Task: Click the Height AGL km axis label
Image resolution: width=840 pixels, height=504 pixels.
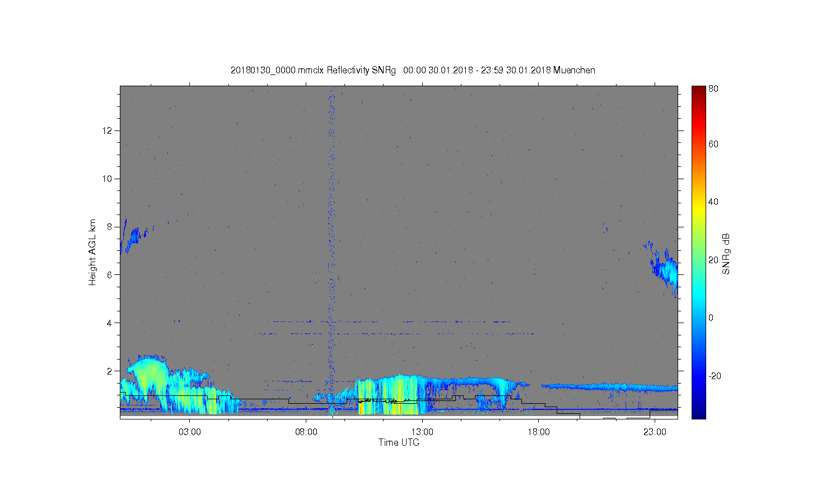Action: pyautogui.click(x=92, y=252)
